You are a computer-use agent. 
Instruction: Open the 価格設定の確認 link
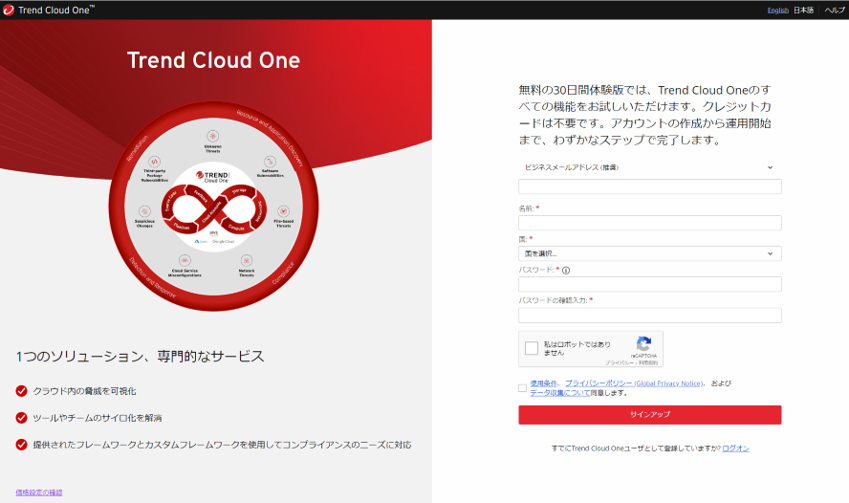[x=39, y=492]
